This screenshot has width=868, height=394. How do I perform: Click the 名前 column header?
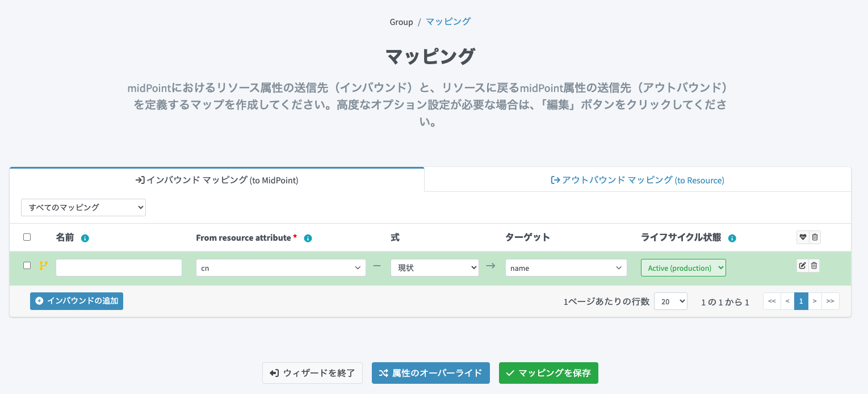65,238
